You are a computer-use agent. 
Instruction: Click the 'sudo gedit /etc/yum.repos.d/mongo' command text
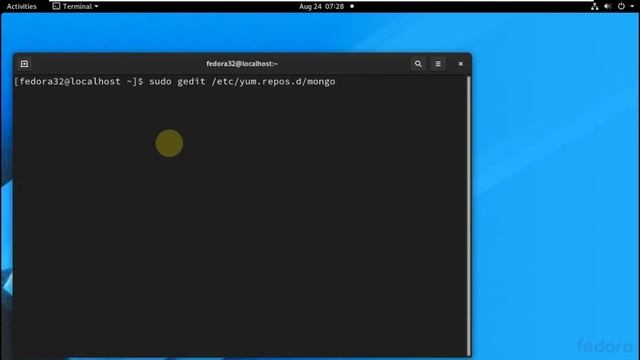[242, 82]
